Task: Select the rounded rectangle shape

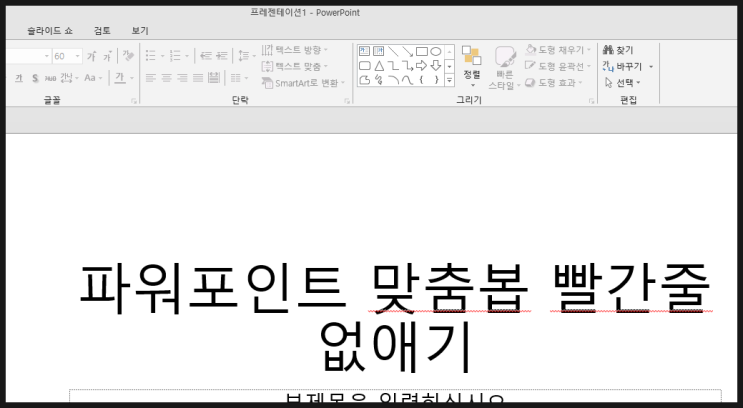Action: (364, 65)
